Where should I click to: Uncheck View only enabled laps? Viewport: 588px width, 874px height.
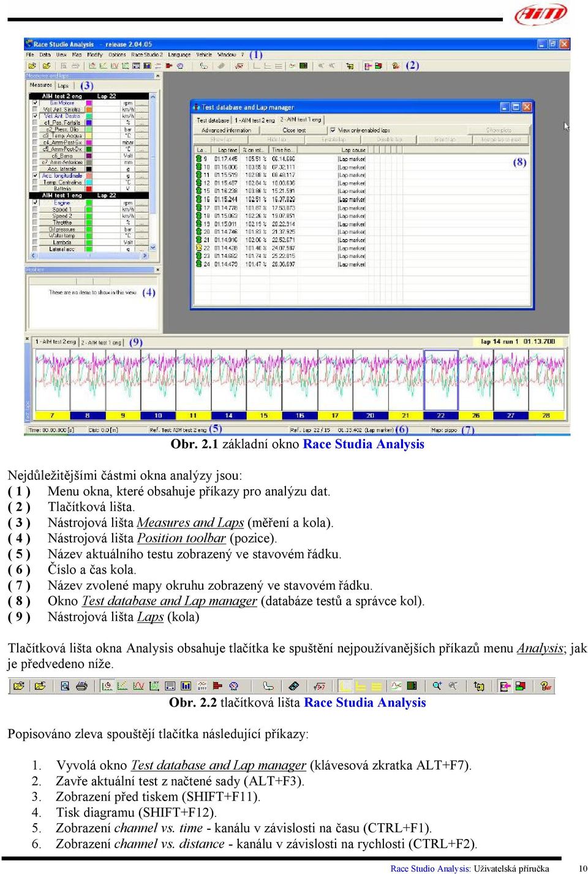pos(333,130)
